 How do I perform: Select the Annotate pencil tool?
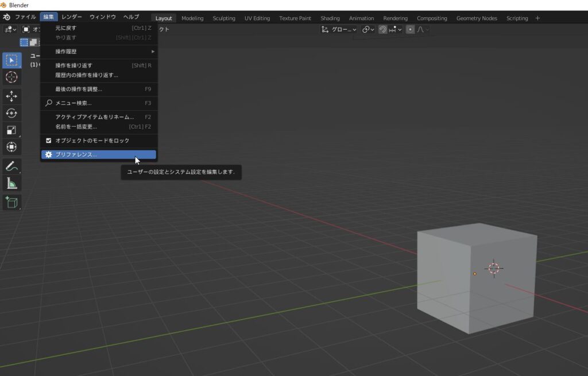point(11,166)
